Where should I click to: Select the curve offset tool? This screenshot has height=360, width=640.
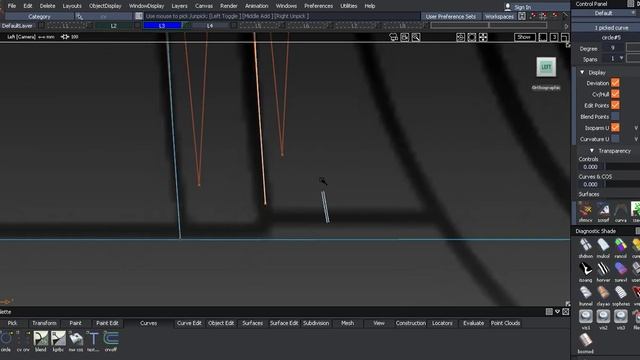point(111,339)
